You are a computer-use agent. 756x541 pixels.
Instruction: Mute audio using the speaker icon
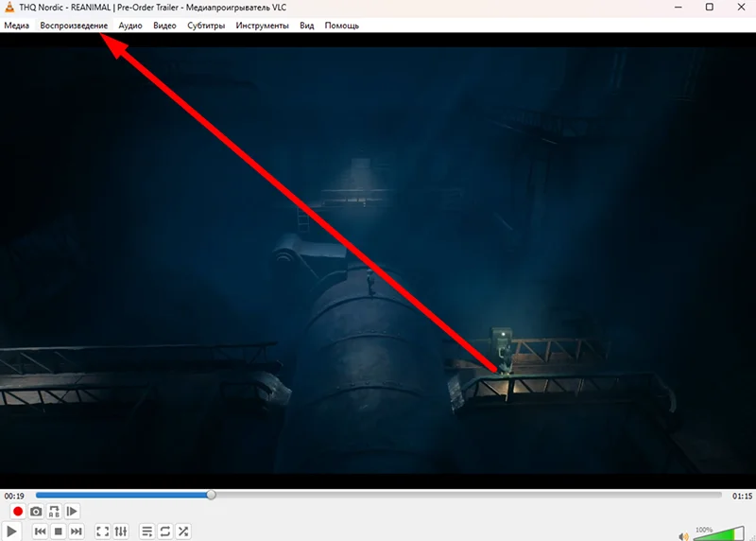pyautogui.click(x=683, y=536)
